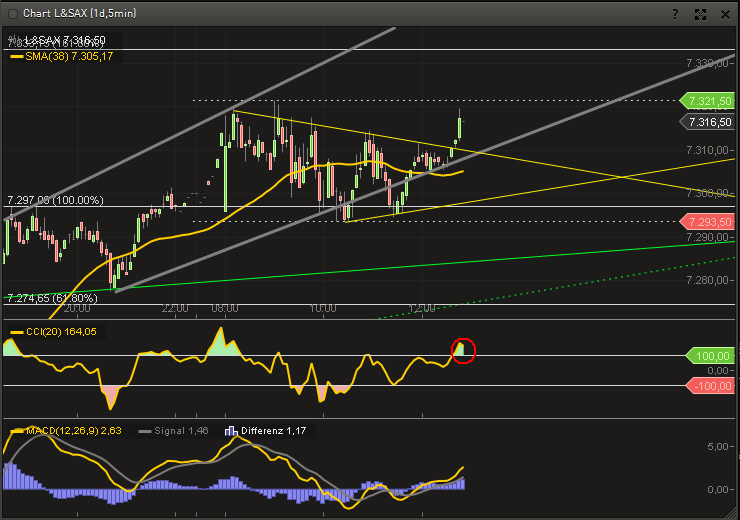Click the 20:00 time axis label
Image resolution: width=740 pixels, height=520 pixels.
77,309
